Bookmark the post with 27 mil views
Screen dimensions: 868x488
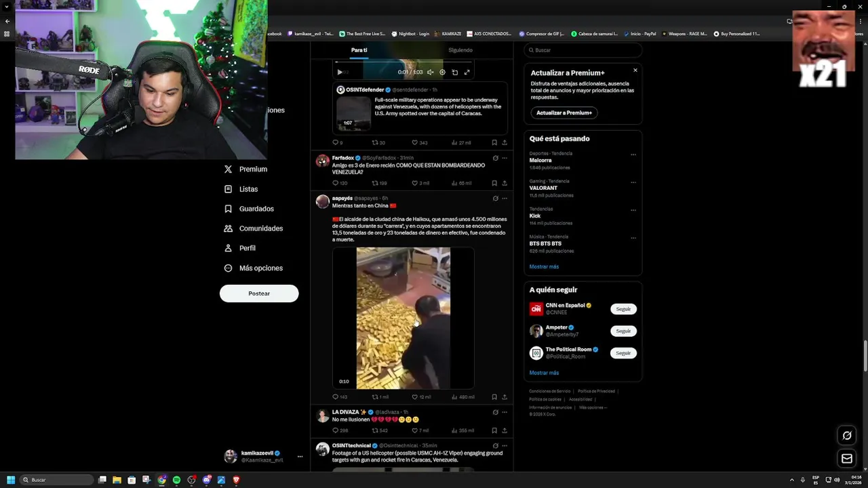pyautogui.click(x=494, y=142)
